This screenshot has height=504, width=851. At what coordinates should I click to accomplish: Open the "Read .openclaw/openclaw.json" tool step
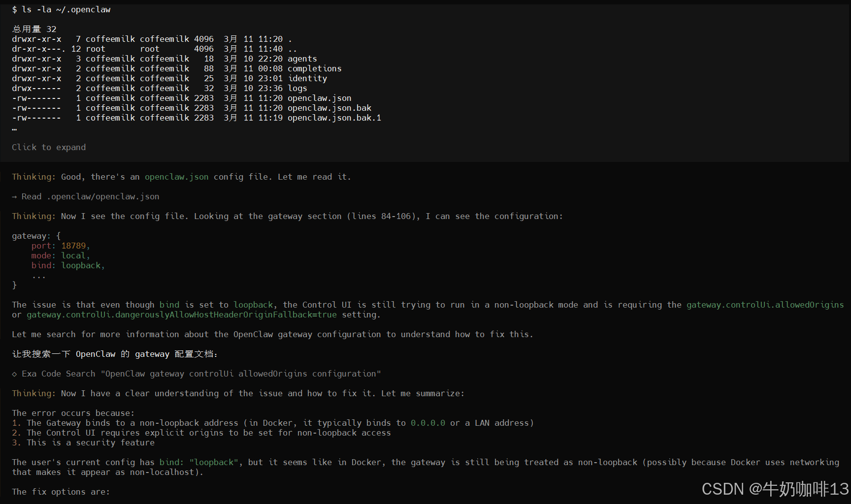(86, 196)
